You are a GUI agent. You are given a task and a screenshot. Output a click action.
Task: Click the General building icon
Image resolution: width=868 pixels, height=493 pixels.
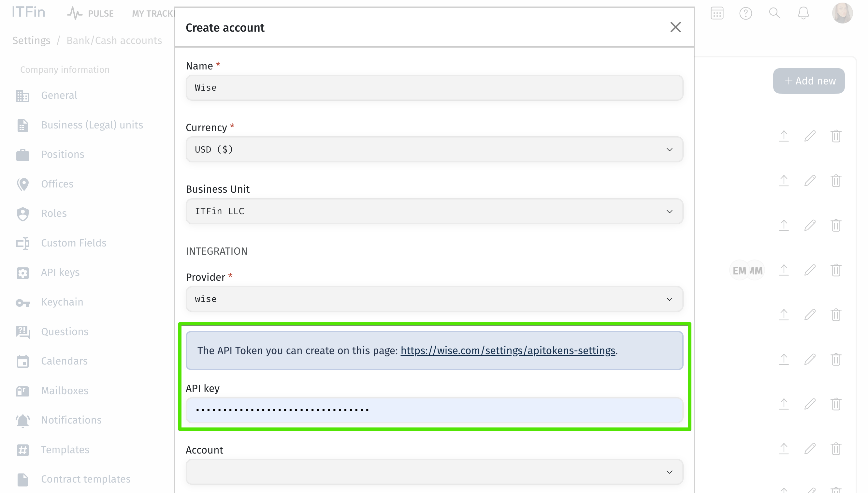[x=23, y=96]
